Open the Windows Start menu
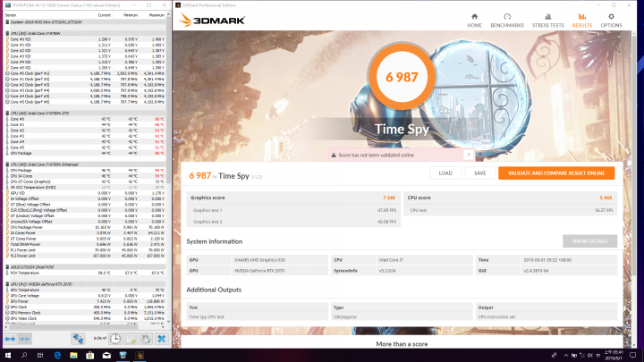644x362 pixels. tap(7, 356)
